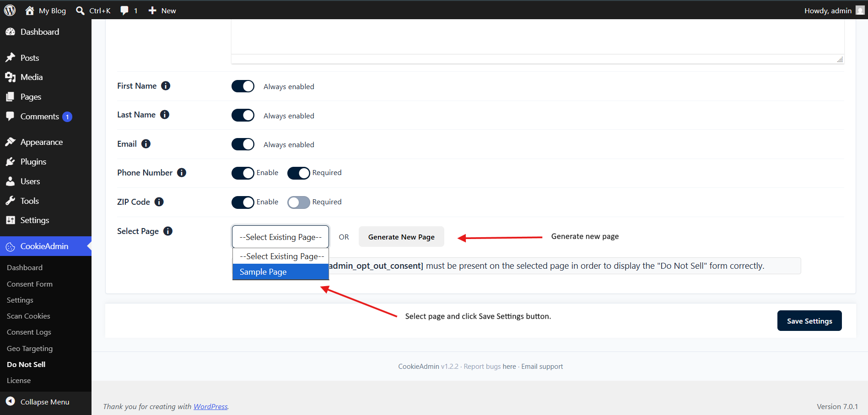Open the Email support link
Viewport: 868px width, 415px height.
tap(542, 367)
